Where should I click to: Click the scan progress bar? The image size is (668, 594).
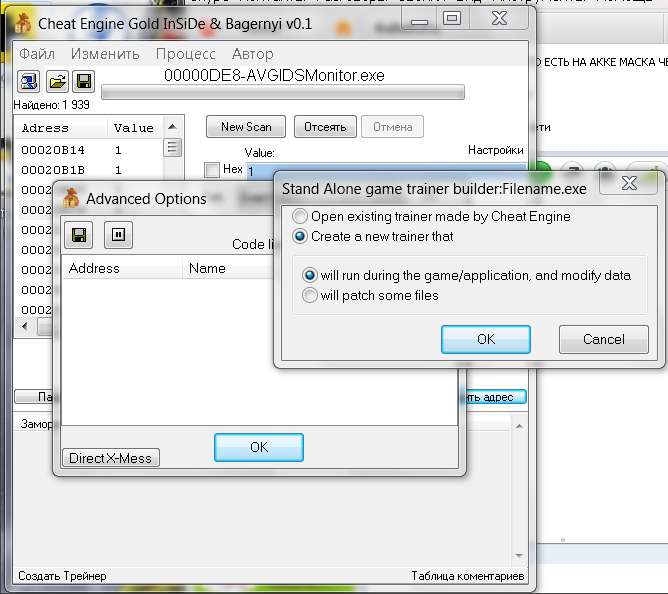click(283, 92)
